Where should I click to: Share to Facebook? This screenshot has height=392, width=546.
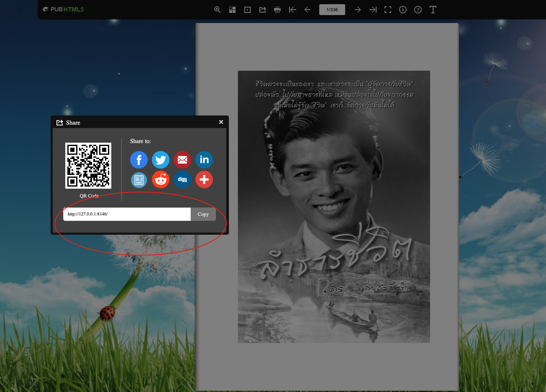point(139,160)
